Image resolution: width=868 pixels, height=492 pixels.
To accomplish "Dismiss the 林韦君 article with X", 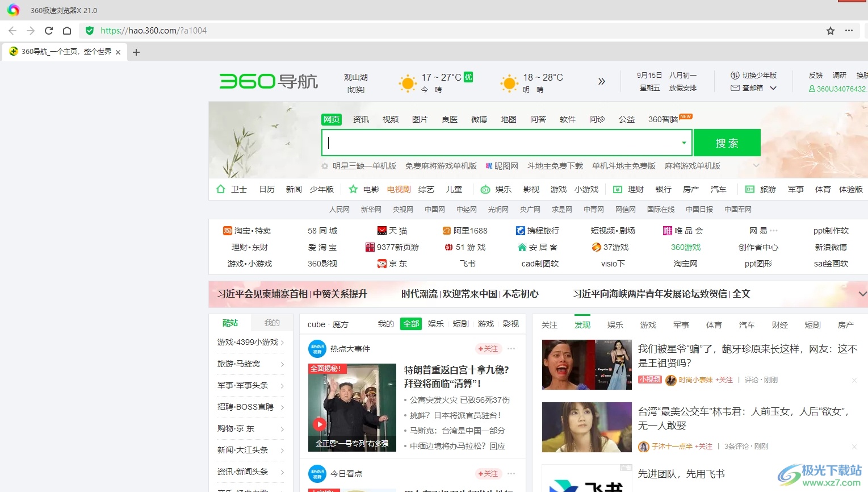I will click(x=854, y=447).
